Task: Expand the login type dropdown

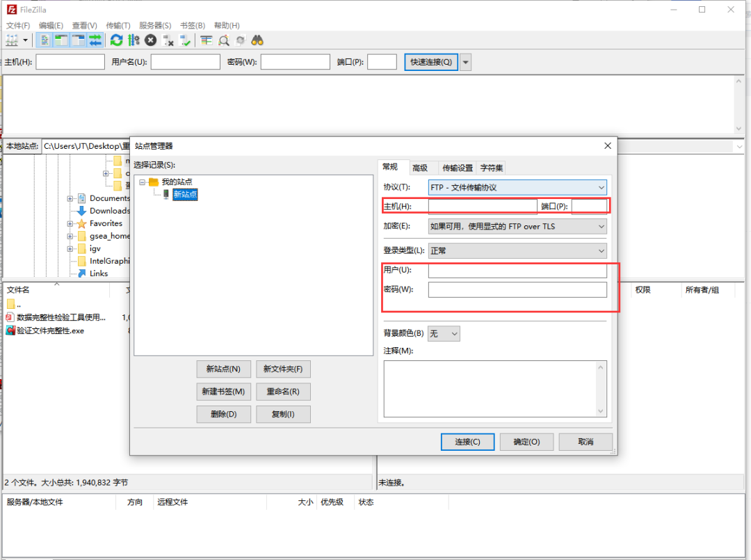Action: tap(517, 250)
